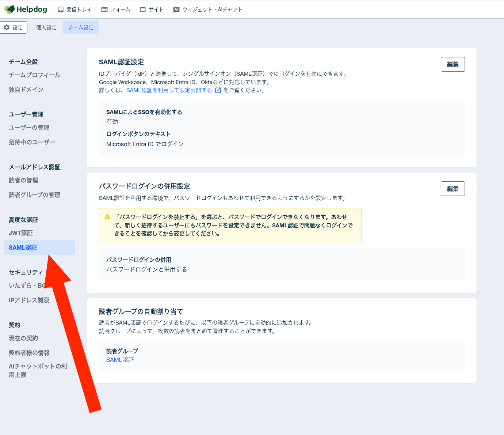The height and width of the screenshot is (435, 504).
Task: Open JWT認証 sidebar item
Action: pyautogui.click(x=21, y=233)
